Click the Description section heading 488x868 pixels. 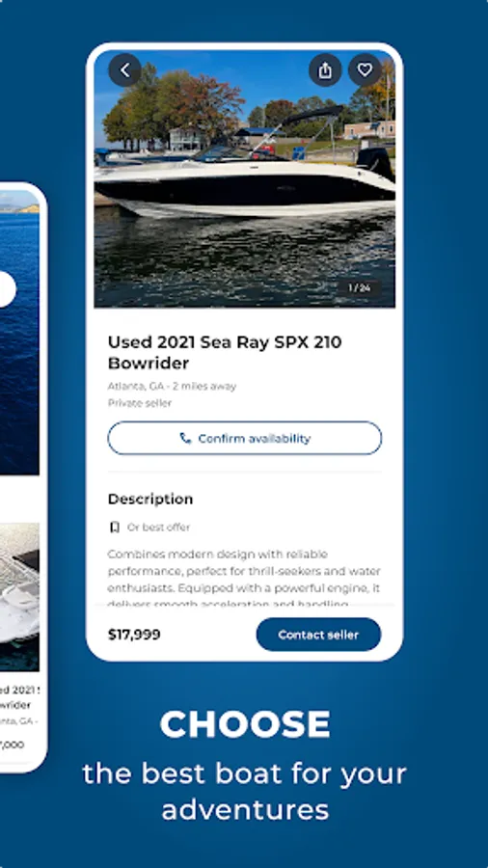click(150, 499)
